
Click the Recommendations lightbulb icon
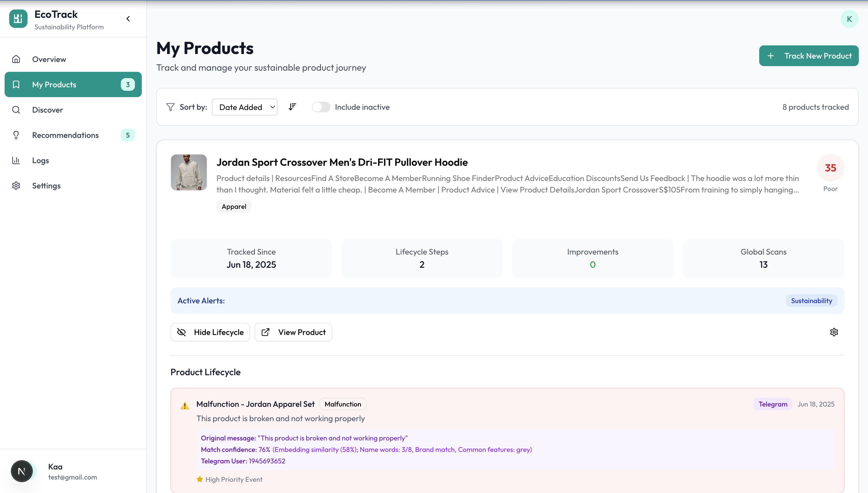coord(16,135)
